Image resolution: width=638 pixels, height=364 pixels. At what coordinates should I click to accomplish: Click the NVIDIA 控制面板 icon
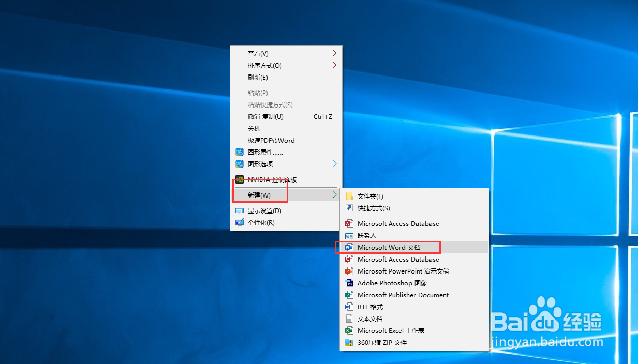tap(240, 180)
